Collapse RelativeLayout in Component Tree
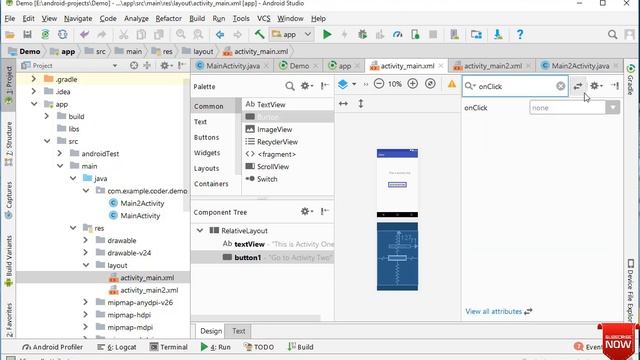 pyautogui.click(x=200, y=231)
